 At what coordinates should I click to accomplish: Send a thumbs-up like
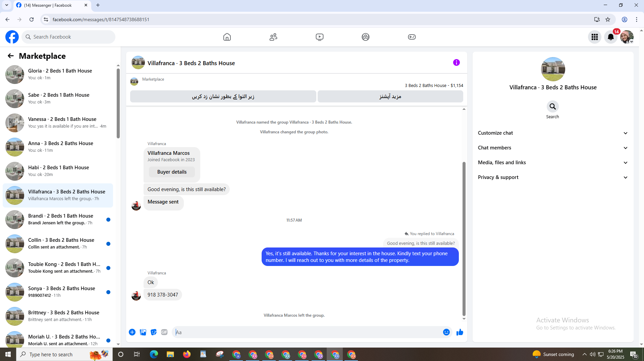pos(460,332)
